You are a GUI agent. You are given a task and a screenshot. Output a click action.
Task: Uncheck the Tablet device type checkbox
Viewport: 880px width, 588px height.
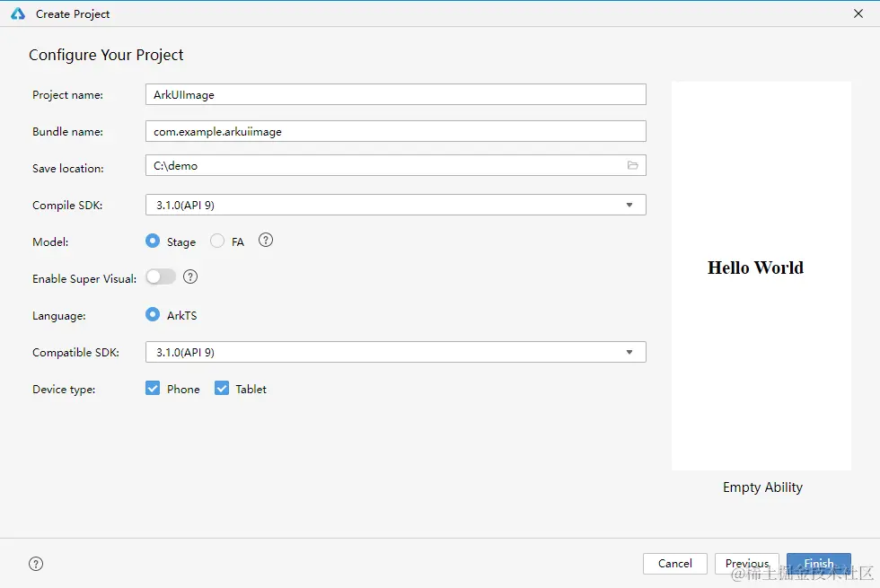222,388
